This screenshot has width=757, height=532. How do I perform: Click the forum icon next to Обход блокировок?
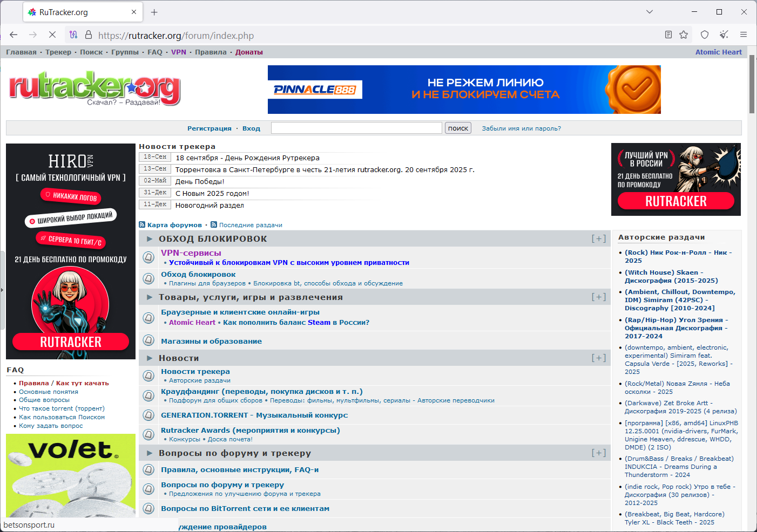(148, 278)
